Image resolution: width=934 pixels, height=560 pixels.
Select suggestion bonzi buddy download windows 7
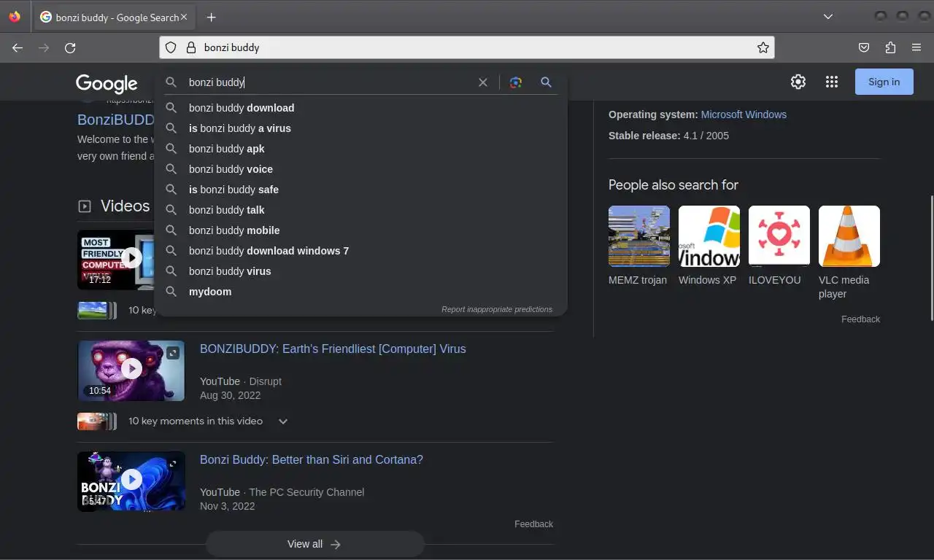[360, 251]
